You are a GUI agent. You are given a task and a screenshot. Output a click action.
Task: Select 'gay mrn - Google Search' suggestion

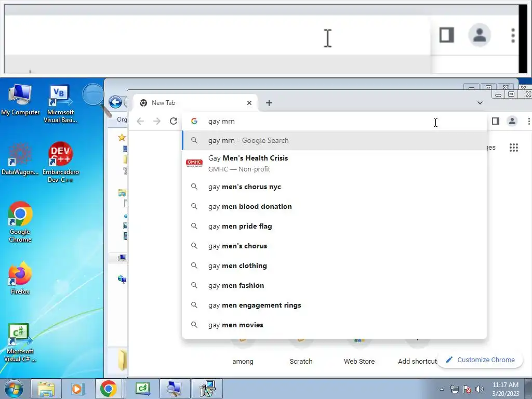point(335,140)
